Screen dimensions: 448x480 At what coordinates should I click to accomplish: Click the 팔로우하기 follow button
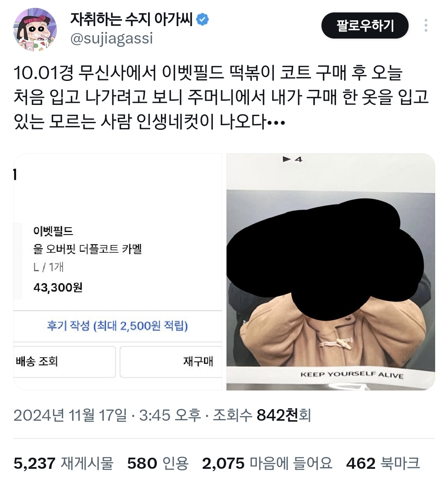pyautogui.click(x=365, y=25)
